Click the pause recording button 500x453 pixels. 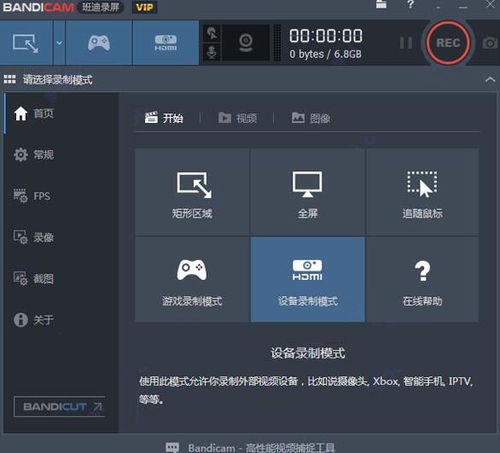406,43
